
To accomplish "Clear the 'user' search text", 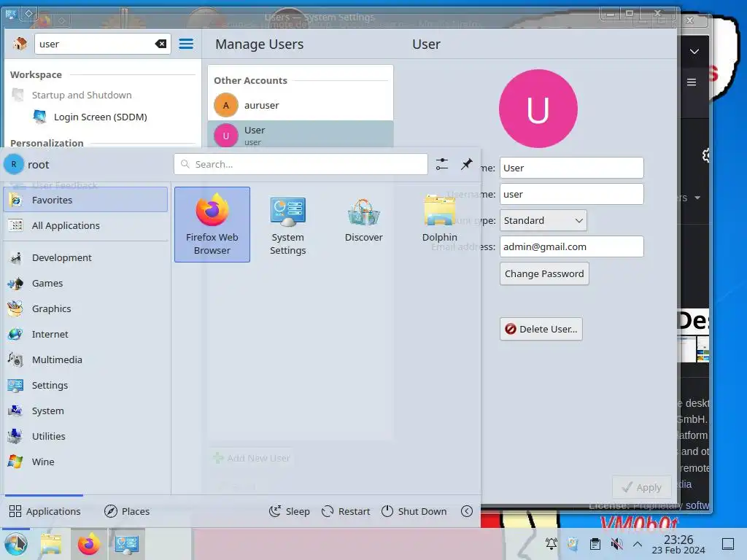I will point(160,44).
